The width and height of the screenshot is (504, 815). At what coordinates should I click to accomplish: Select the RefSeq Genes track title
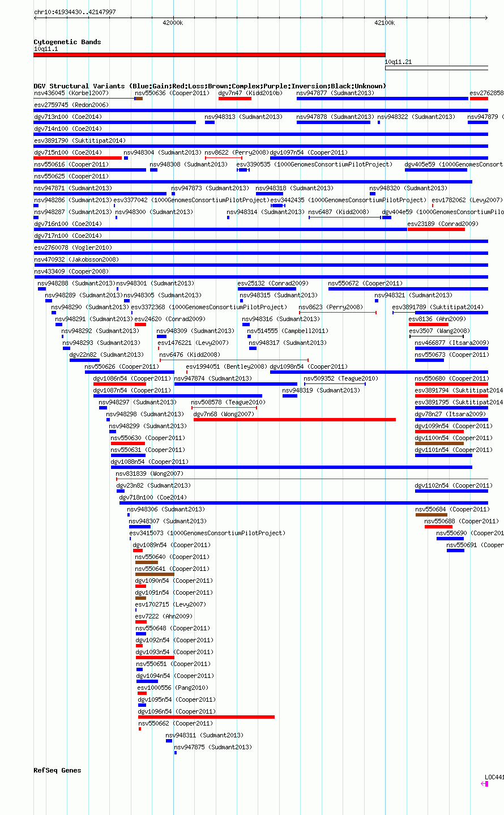coord(57,770)
